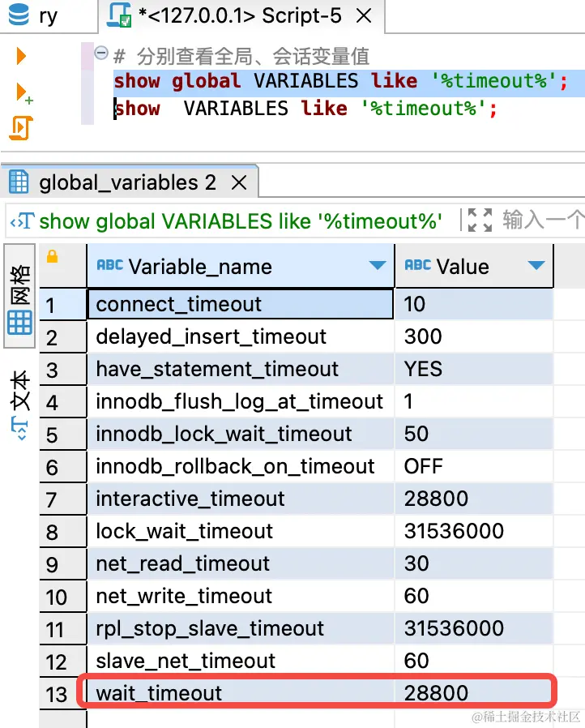Select the lock_wait_timeout cell
Screen dimensions: 585x728
[241, 532]
